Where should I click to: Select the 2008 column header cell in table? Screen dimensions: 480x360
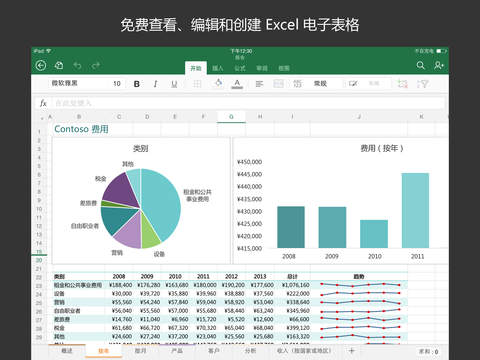point(119,276)
